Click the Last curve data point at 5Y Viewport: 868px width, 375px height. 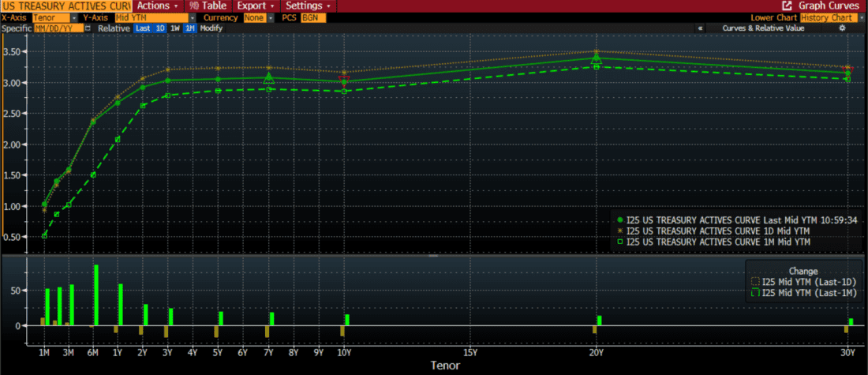click(218, 79)
